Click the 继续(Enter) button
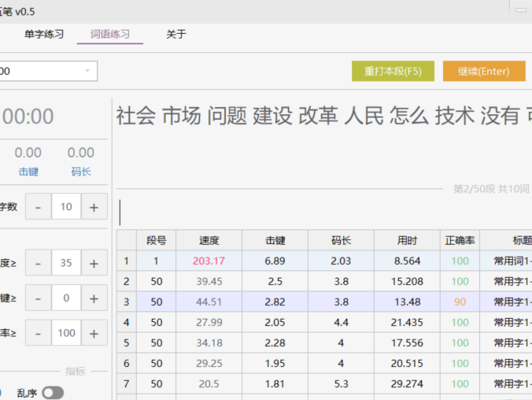The height and width of the screenshot is (400, 532). click(484, 71)
